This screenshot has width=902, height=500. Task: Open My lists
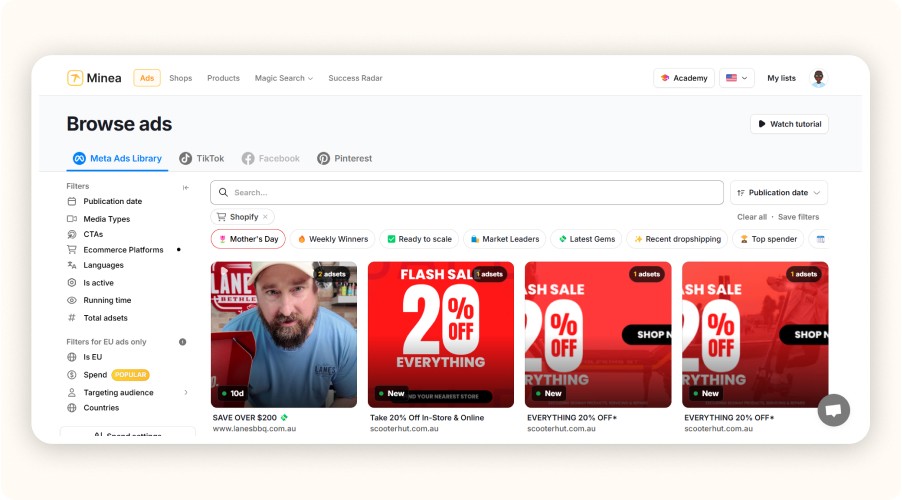[x=781, y=78]
